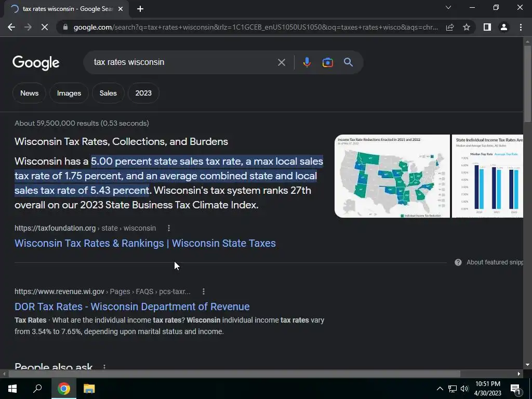Viewport: 532px width, 399px height.
Task: Open File Explorer from taskbar
Action: coord(89,389)
